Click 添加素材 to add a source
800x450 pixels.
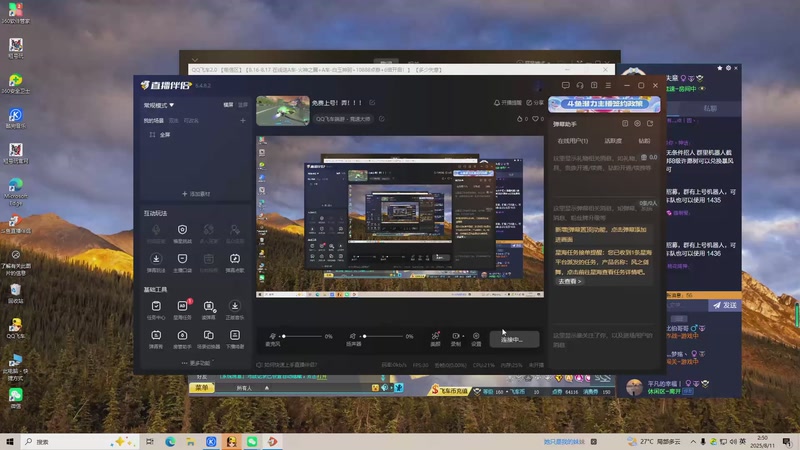[x=196, y=194]
